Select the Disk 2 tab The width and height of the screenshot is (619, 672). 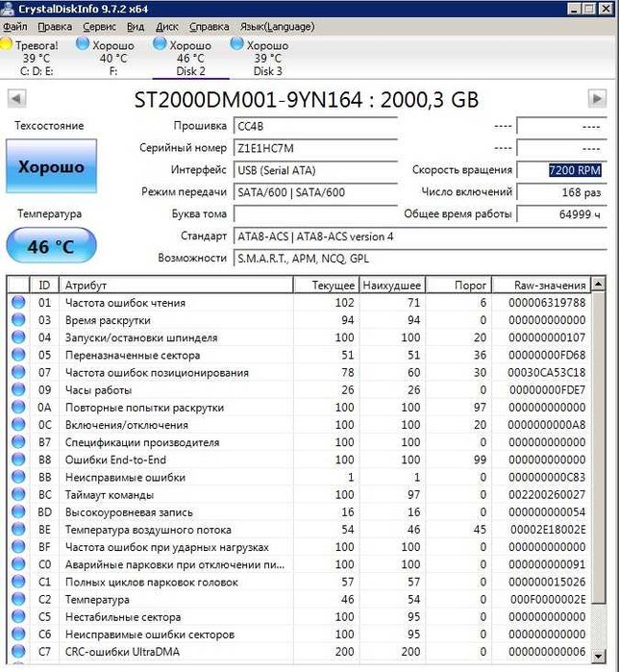[x=190, y=59]
